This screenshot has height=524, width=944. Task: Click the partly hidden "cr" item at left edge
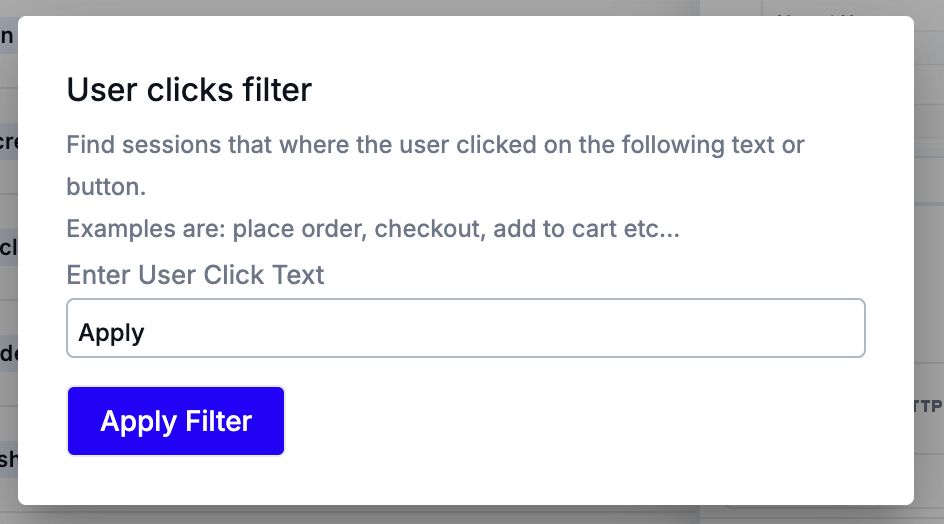(8, 142)
